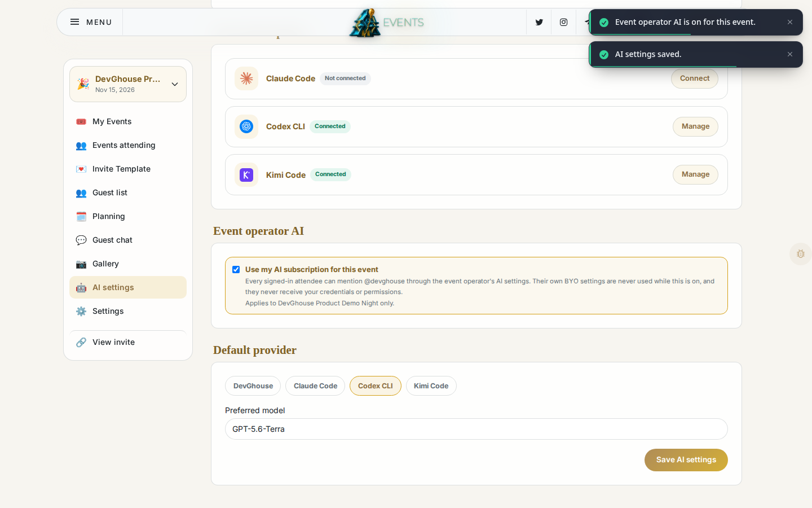Screen dimensions: 812x508
Task: Open Gallery in sidebar
Action: coord(128,264)
